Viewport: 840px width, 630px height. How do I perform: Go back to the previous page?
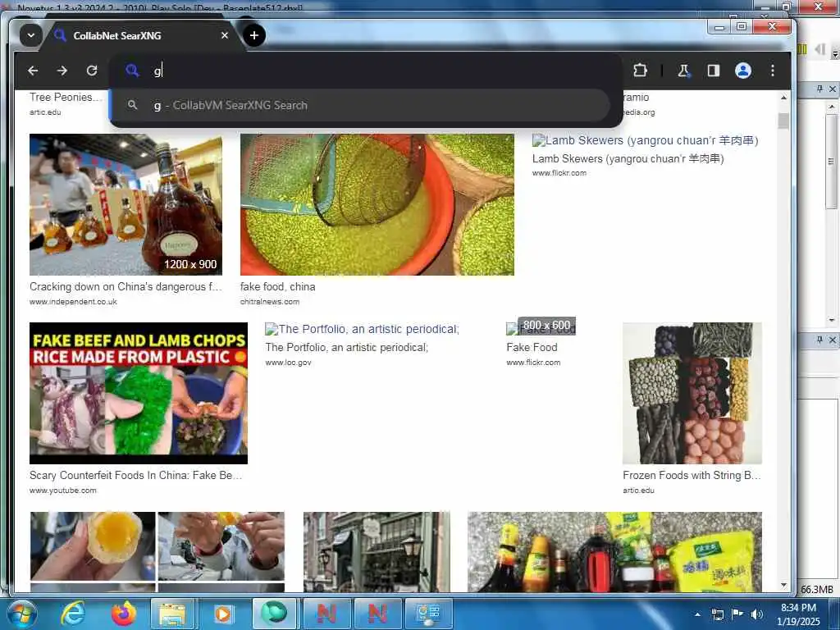pyautogui.click(x=33, y=71)
